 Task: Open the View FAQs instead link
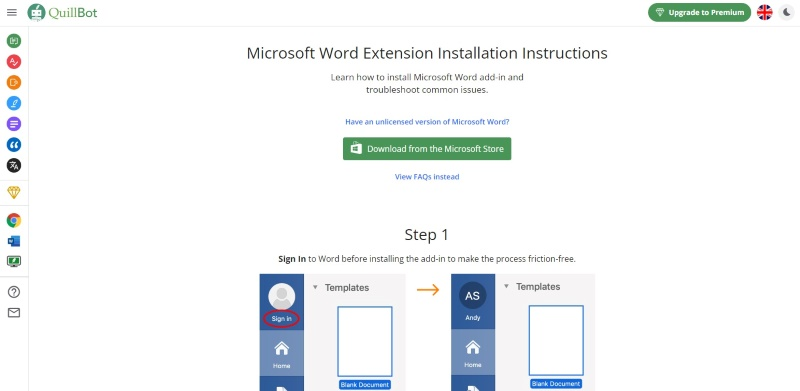pyautogui.click(x=427, y=177)
